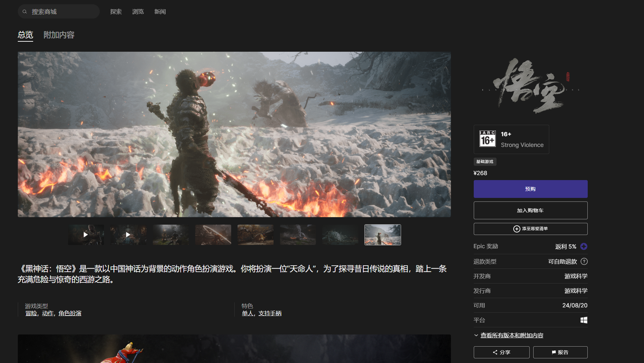The image size is (644, 363).
Task: Click the release date 24/08/20
Action: (x=575, y=305)
